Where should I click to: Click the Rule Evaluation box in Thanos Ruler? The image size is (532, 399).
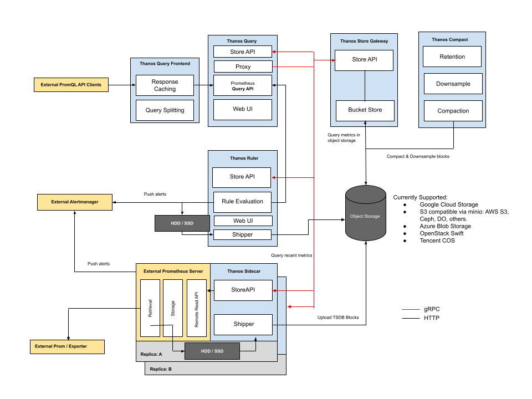pyautogui.click(x=242, y=202)
